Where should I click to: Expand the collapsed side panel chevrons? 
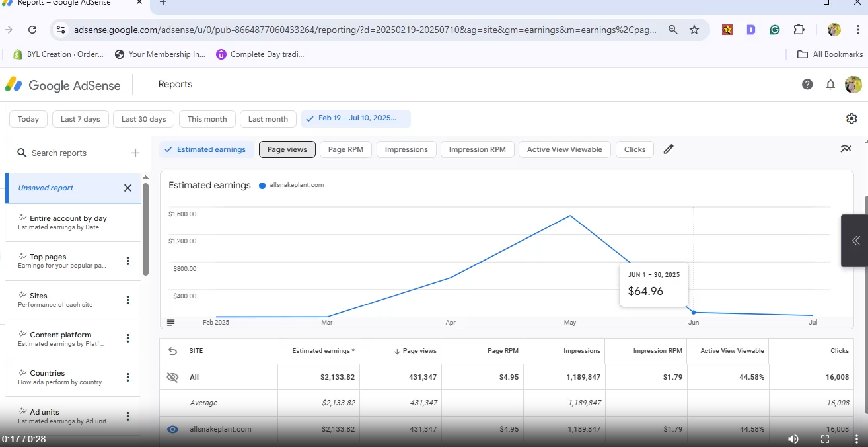[x=855, y=241]
